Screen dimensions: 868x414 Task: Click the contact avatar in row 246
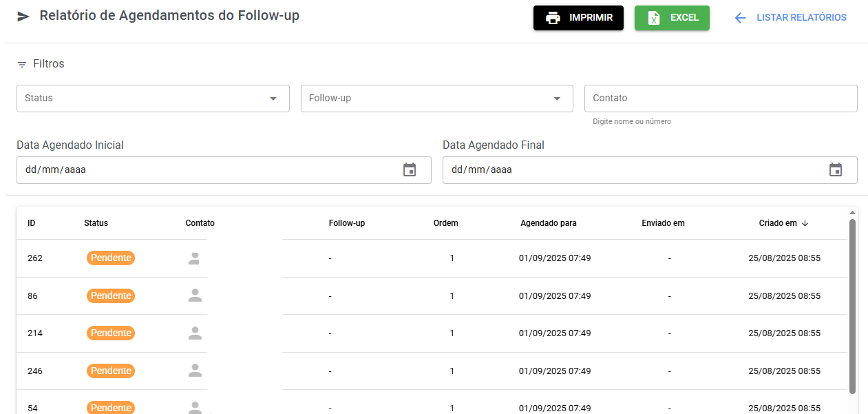pyautogui.click(x=195, y=371)
